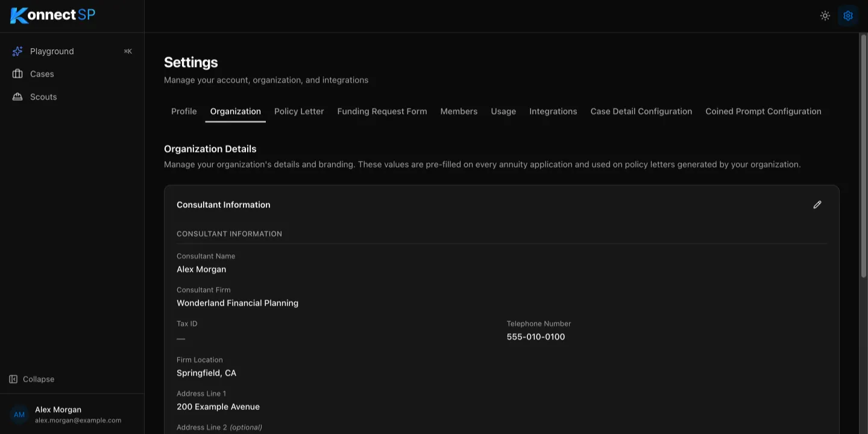Click the Collapse sidebar icon

13,379
